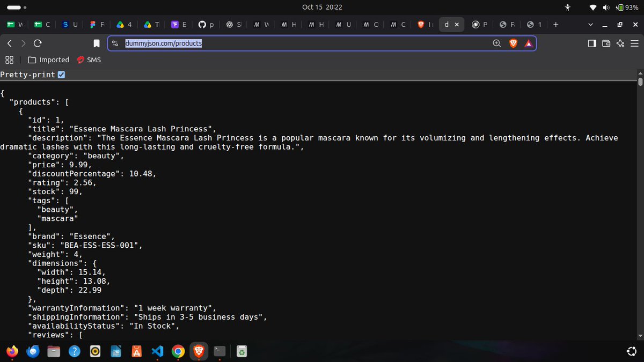Open Visual Studio Code from dock
The height and width of the screenshot is (362, 644).
(x=157, y=351)
